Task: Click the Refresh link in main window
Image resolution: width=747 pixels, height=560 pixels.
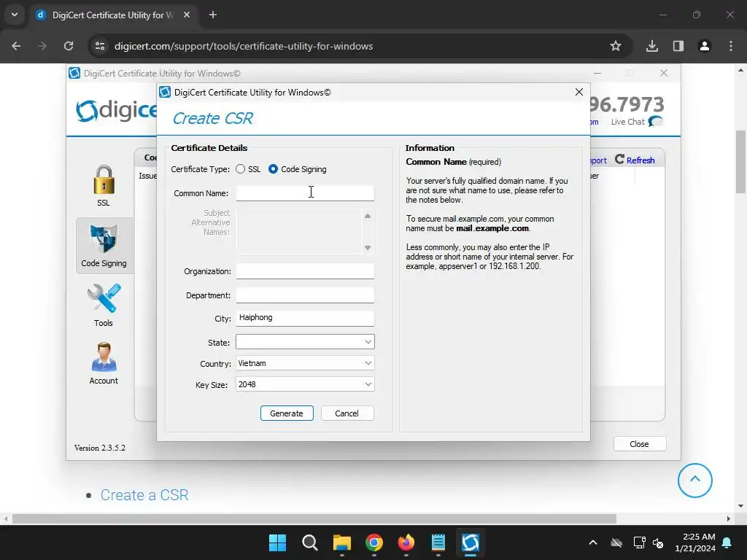Action: click(x=635, y=160)
